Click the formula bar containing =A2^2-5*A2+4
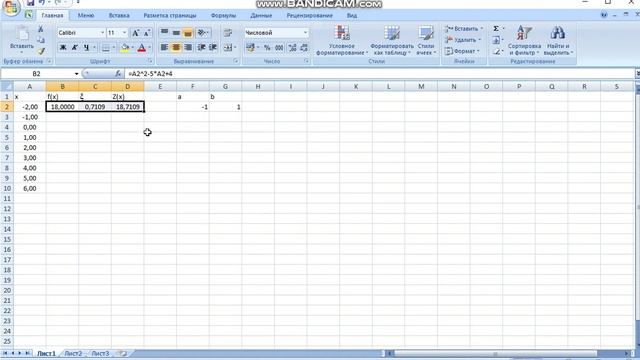 click(x=379, y=73)
